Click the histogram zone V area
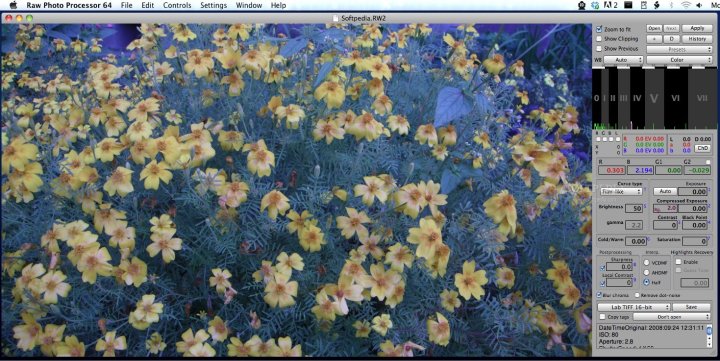 (x=654, y=98)
